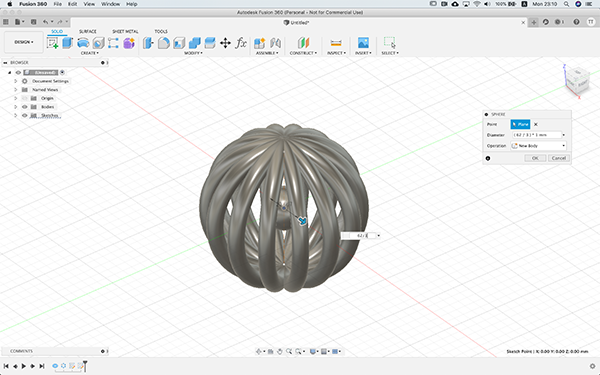The image size is (600, 375).
Task: Select the Fillet tool
Action: [x=164, y=43]
